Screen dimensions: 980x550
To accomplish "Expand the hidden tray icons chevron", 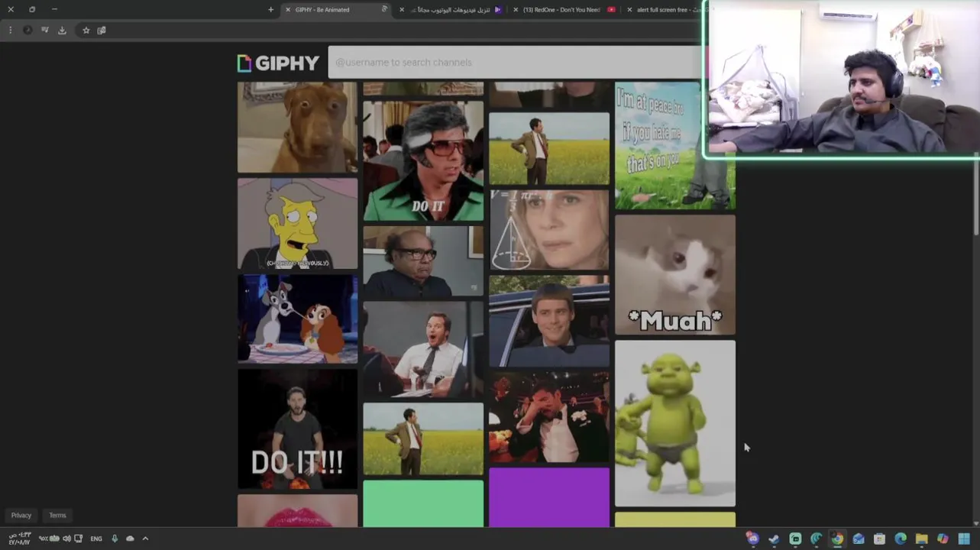I will (x=145, y=539).
